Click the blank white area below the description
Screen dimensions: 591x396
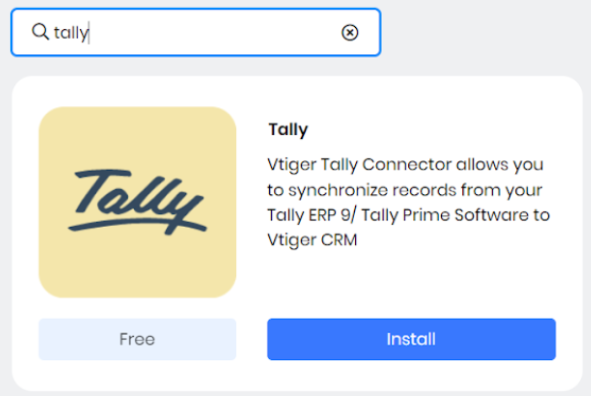pyautogui.click(x=411, y=283)
